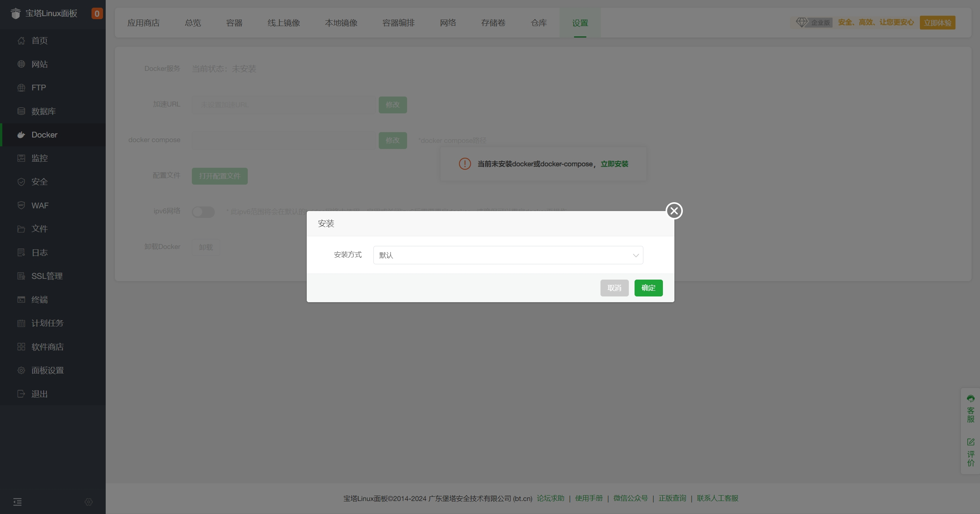
Task: Cancel the dialog with 取消
Action: click(x=614, y=288)
